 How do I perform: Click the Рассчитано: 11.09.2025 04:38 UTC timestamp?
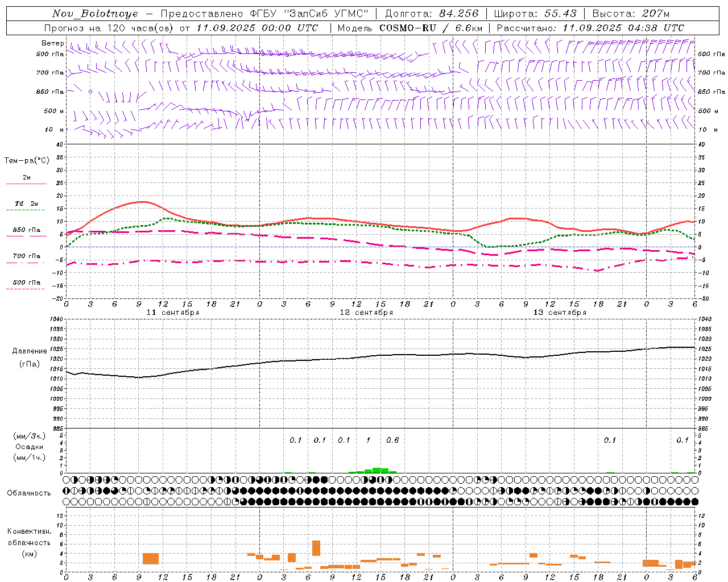(590, 28)
